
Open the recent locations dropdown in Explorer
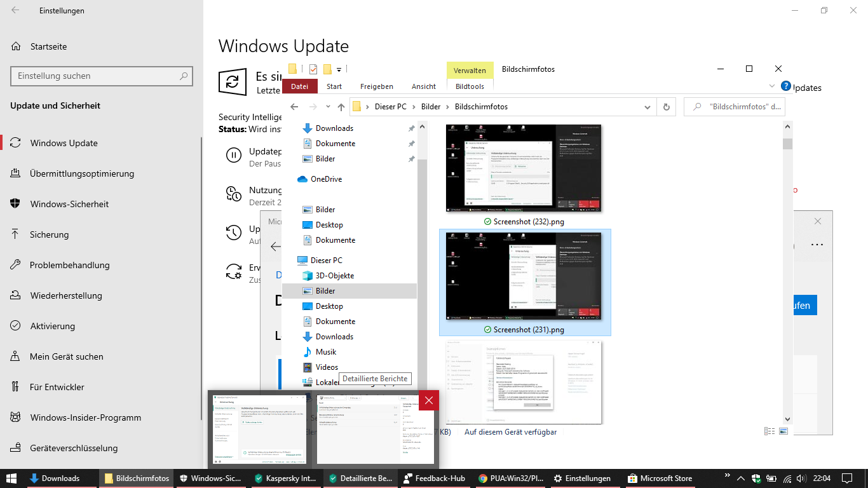click(x=328, y=107)
